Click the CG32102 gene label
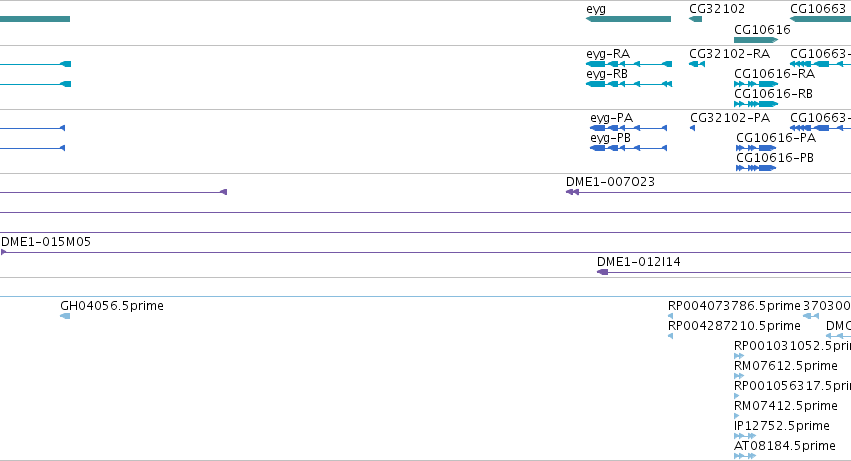 [x=717, y=9]
